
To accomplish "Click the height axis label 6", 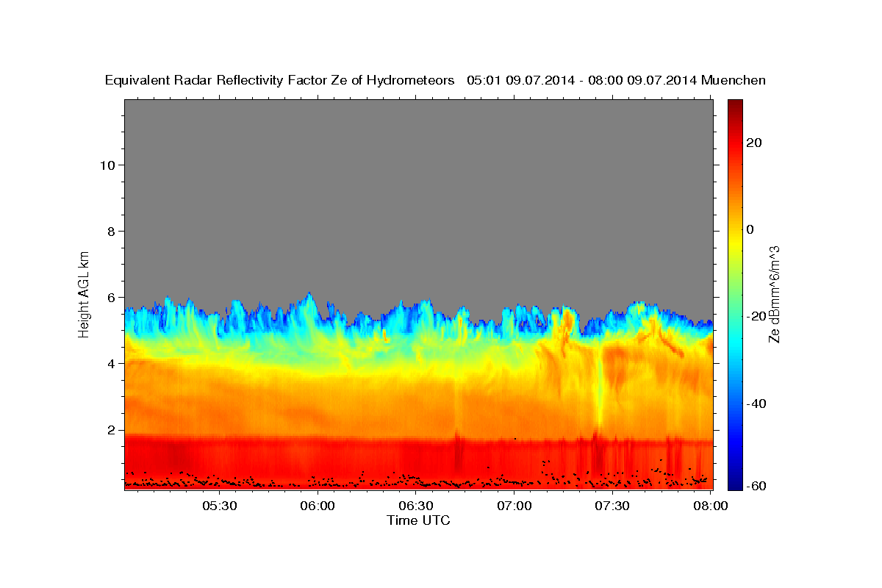I will [110, 297].
